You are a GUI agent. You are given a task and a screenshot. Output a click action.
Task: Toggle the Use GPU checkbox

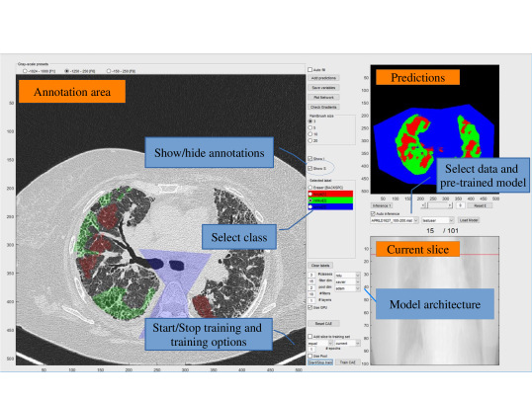coord(310,307)
